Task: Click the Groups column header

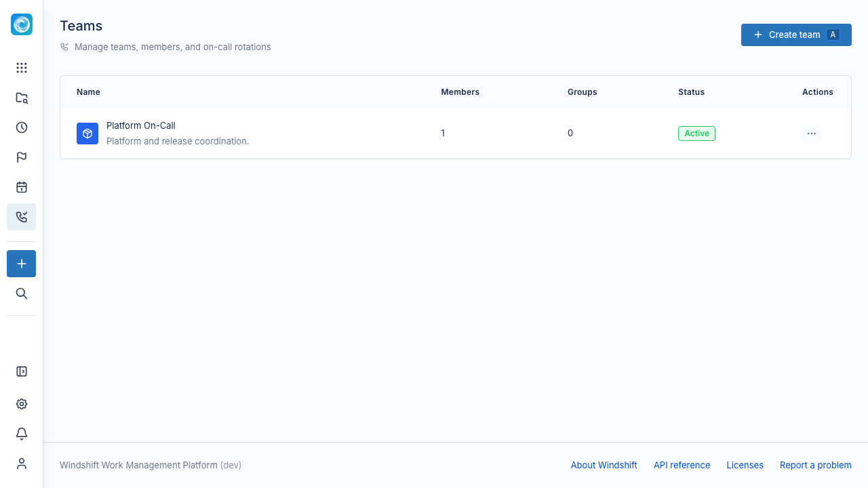Action: tap(583, 92)
